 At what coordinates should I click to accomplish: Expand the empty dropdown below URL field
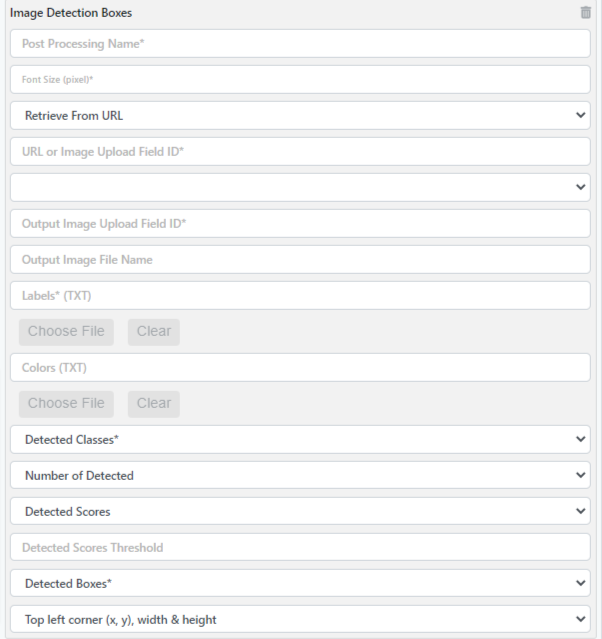tap(300, 188)
